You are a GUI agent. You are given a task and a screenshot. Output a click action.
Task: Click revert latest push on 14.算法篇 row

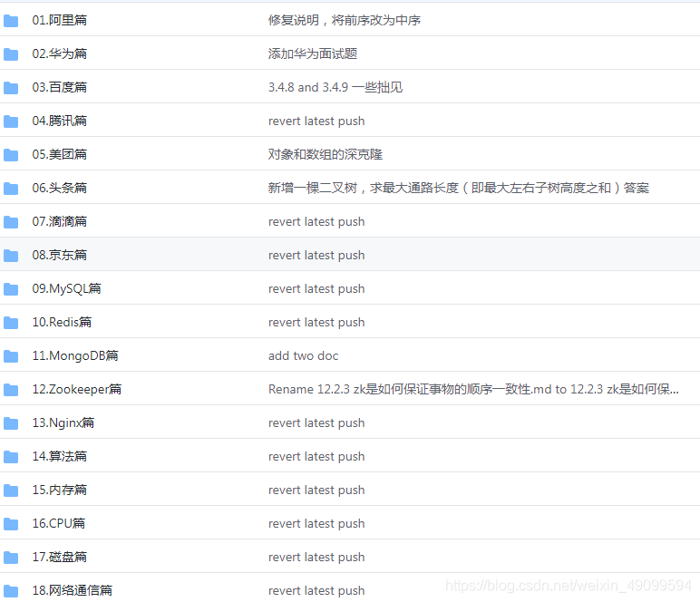(x=316, y=457)
